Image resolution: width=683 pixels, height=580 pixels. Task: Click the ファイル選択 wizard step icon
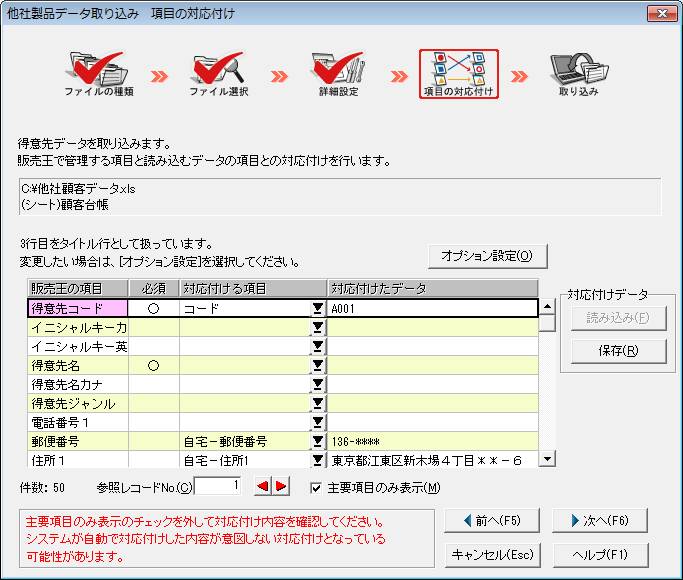pos(219,74)
